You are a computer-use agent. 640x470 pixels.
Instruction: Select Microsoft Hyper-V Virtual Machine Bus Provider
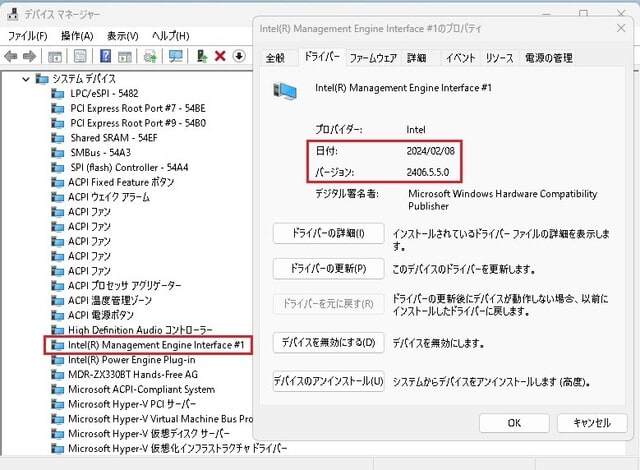pos(160,419)
